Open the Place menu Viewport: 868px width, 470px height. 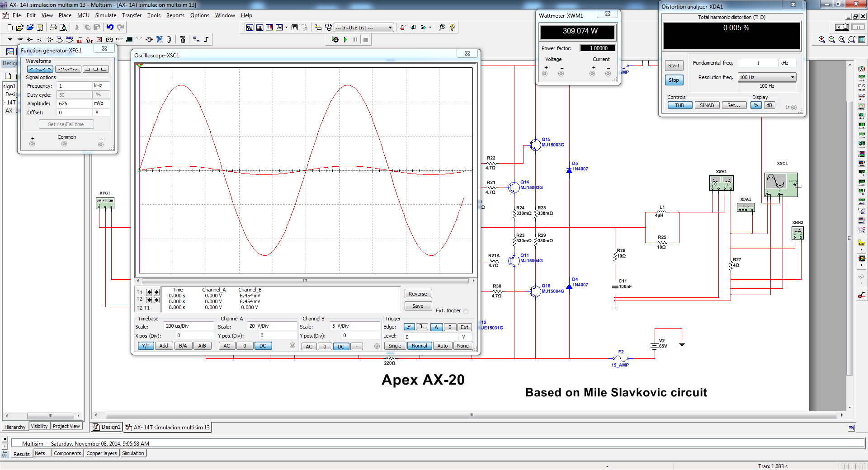[x=65, y=15]
